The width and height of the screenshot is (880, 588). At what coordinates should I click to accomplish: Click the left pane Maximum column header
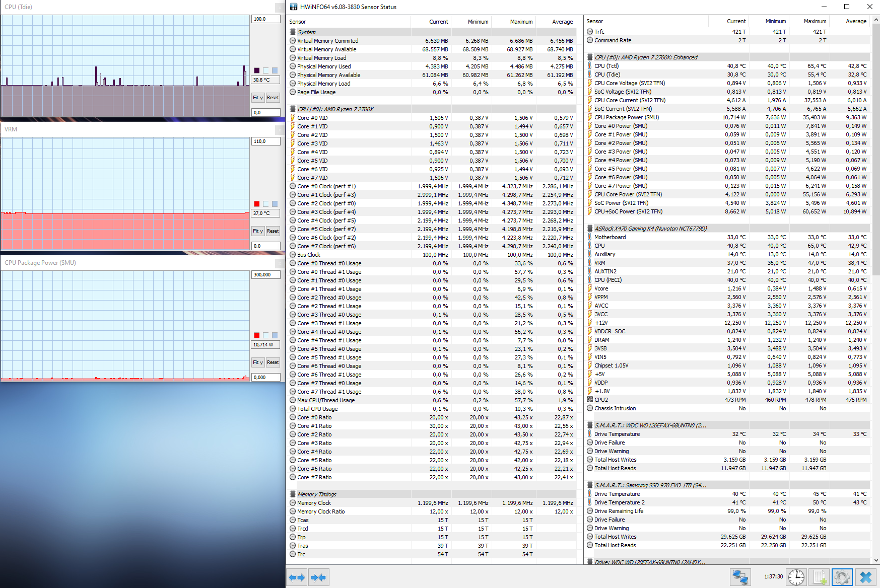coord(513,22)
